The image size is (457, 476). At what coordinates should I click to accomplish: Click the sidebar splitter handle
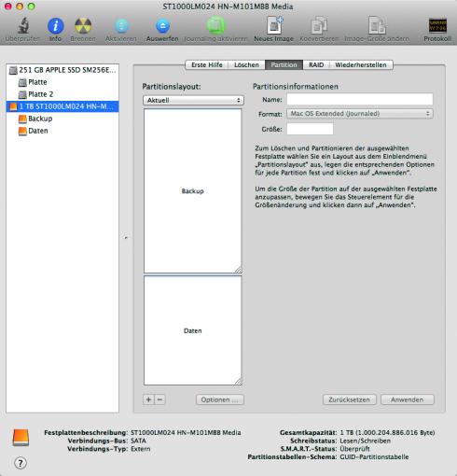[x=126, y=238]
